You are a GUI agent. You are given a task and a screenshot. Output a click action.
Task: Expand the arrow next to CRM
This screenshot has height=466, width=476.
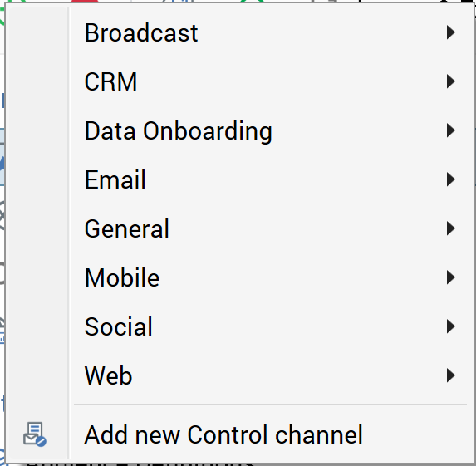(451, 81)
